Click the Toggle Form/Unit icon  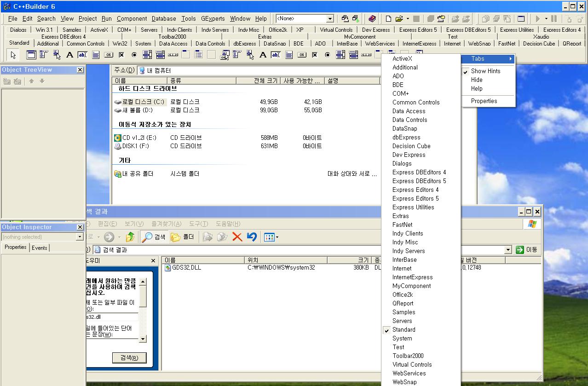point(507,19)
